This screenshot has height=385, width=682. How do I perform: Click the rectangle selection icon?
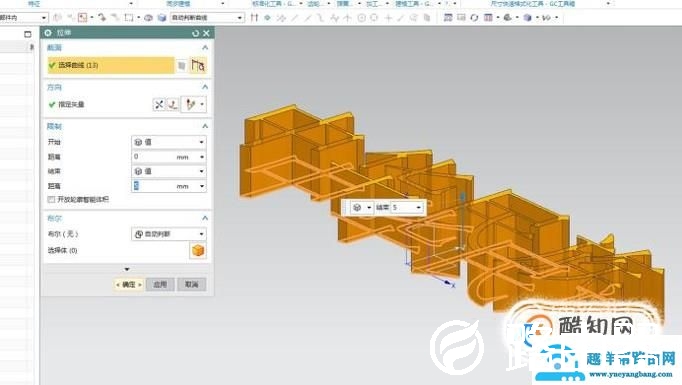(129, 18)
